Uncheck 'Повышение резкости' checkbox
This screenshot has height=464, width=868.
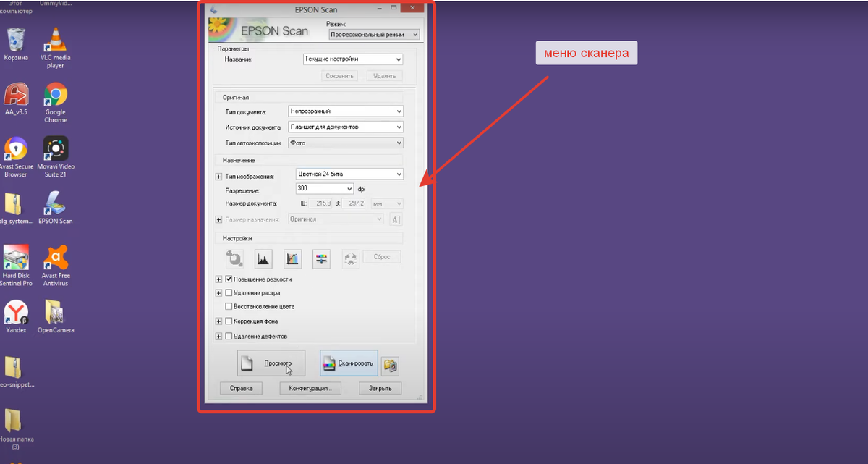[229, 279]
